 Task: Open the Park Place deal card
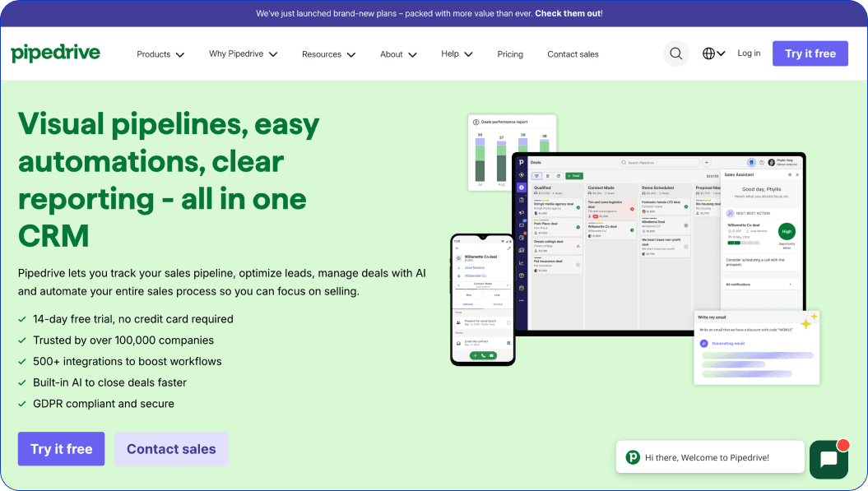click(558, 228)
